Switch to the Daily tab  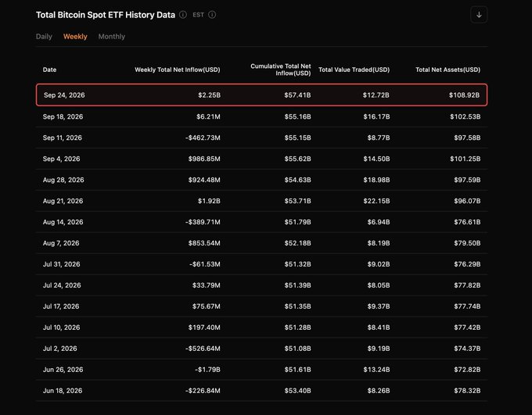pyautogui.click(x=44, y=36)
